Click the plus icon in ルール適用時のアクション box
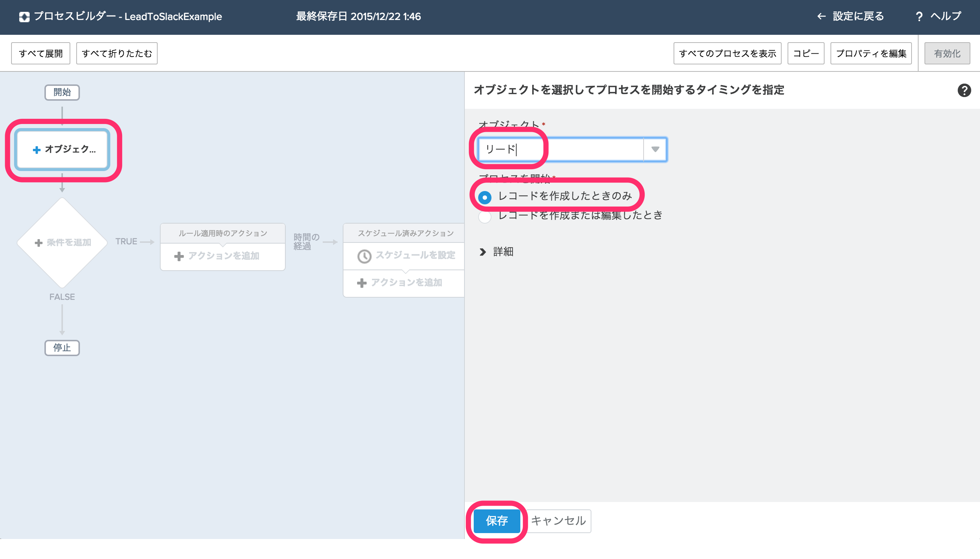980x559 pixels. pos(179,256)
